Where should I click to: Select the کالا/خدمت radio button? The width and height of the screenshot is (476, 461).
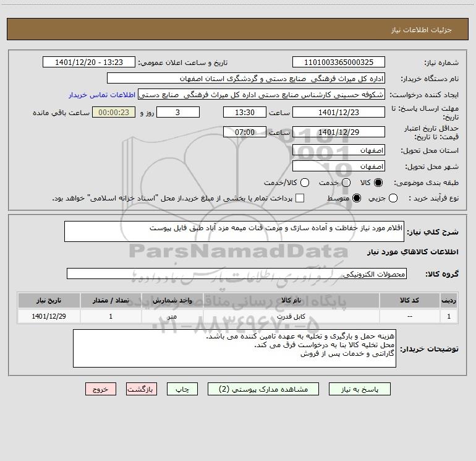(305, 183)
